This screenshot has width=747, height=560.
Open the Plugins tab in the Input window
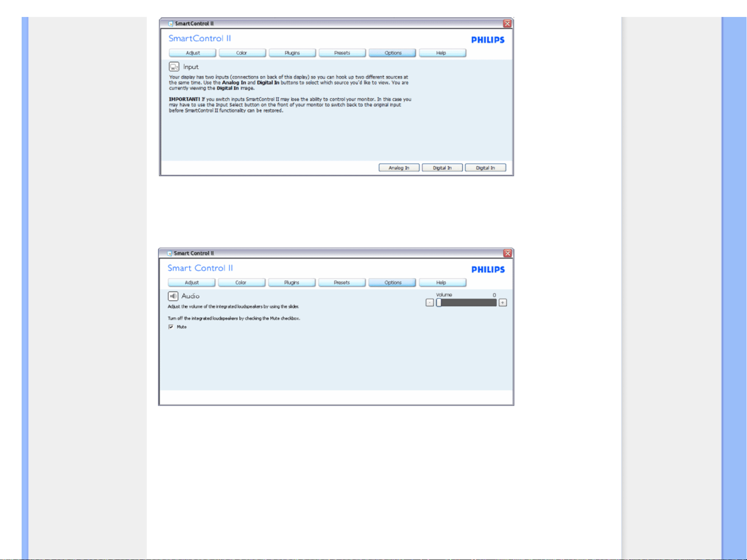292,53
